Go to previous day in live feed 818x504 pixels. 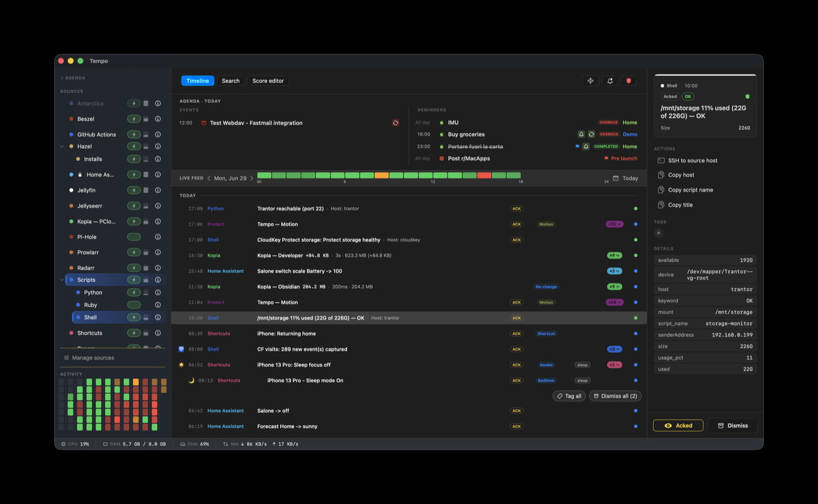[x=209, y=178]
